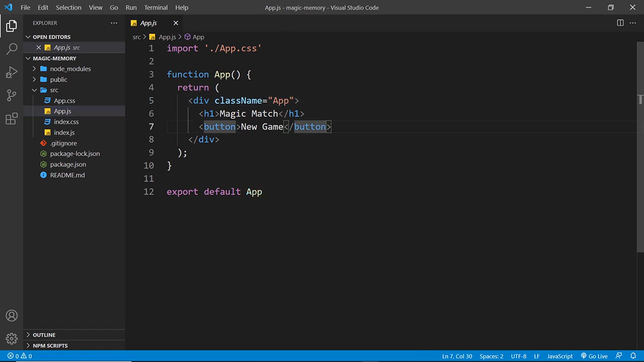Open package-lock.json file

point(75,154)
